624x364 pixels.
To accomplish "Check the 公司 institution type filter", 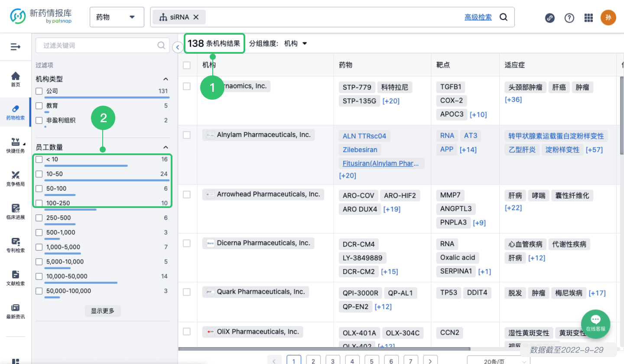I will (39, 91).
